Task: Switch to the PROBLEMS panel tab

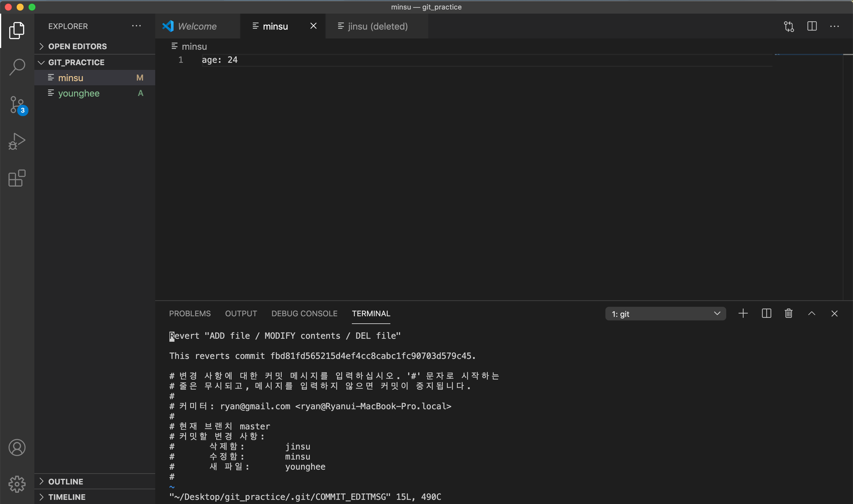Action: 190,313
